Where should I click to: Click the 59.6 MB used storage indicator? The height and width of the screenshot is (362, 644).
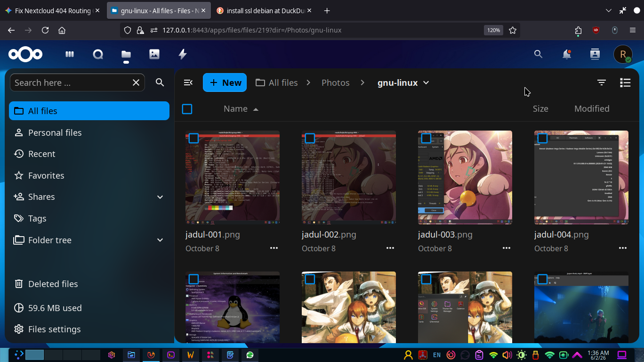coord(89,308)
